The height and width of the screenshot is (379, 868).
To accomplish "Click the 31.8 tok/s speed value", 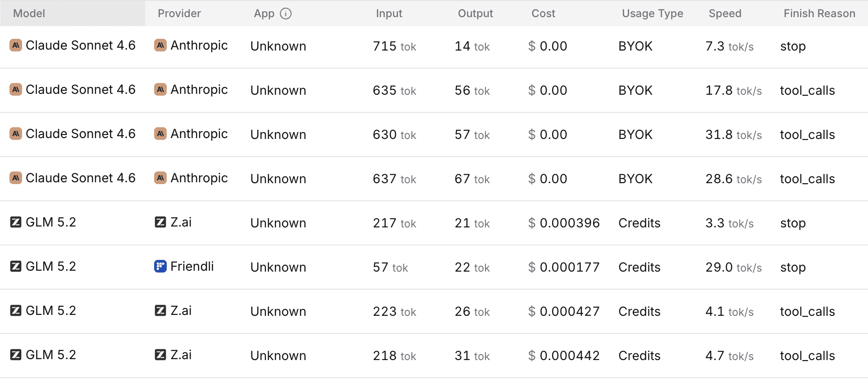I will 734,134.
